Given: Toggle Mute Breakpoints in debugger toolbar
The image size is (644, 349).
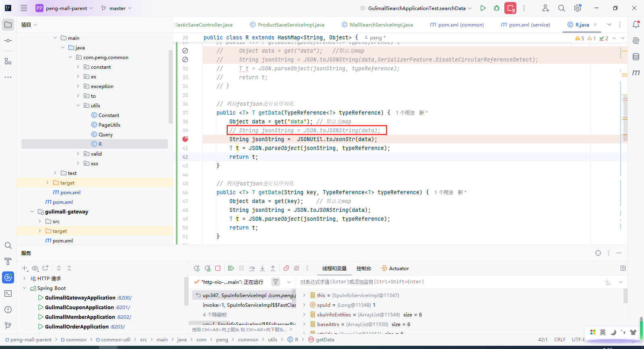Looking at the screenshot, I should pos(297,268).
